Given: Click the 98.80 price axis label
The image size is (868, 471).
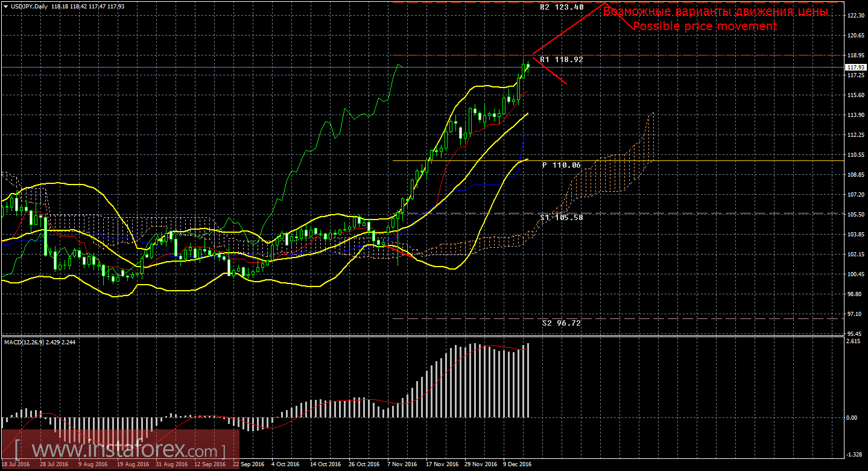Looking at the screenshot, I should tap(855, 294).
